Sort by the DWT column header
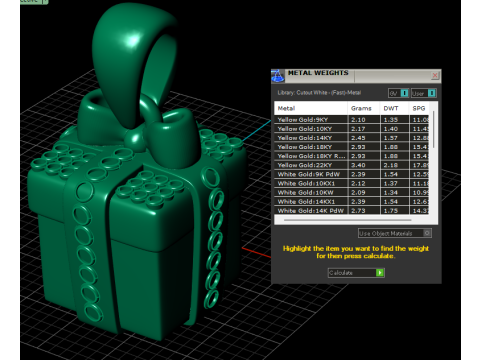Screen dimensions: 480x360 (394, 108)
